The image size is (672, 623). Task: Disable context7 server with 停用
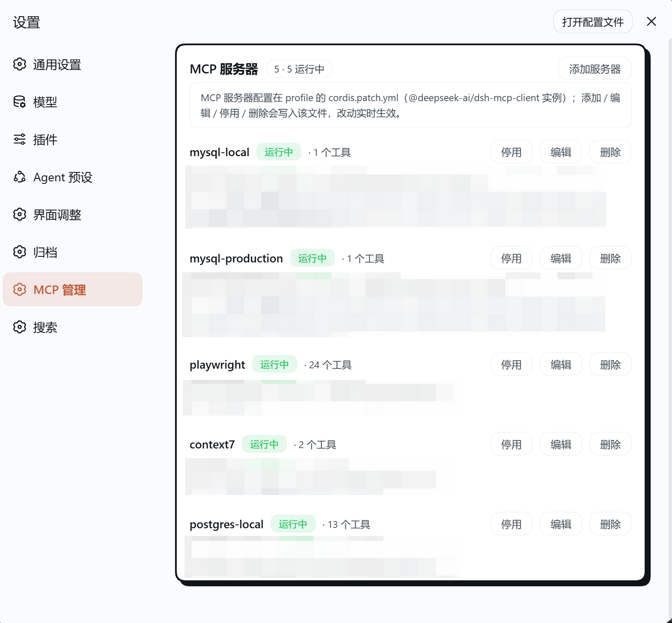point(511,444)
